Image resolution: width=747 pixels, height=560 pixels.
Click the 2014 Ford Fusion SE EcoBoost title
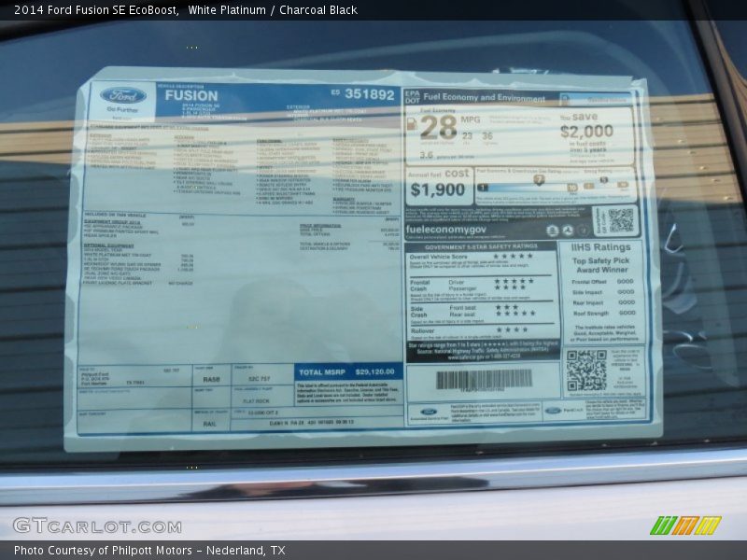coord(96,10)
